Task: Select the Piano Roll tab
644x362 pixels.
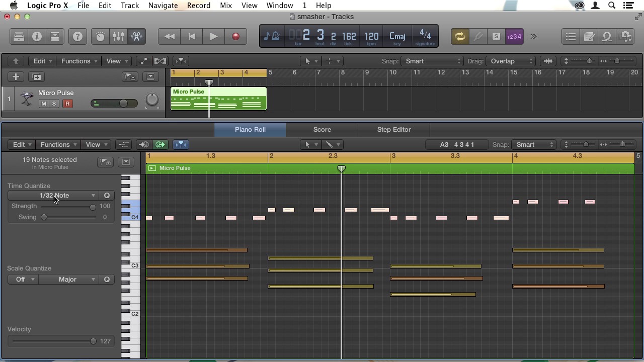Action: (x=250, y=130)
